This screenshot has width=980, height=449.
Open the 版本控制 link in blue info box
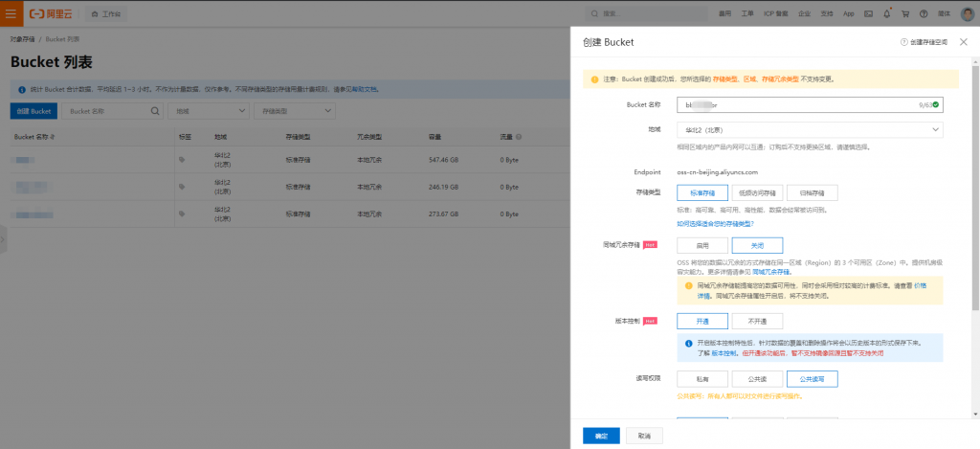pyautogui.click(x=724, y=353)
